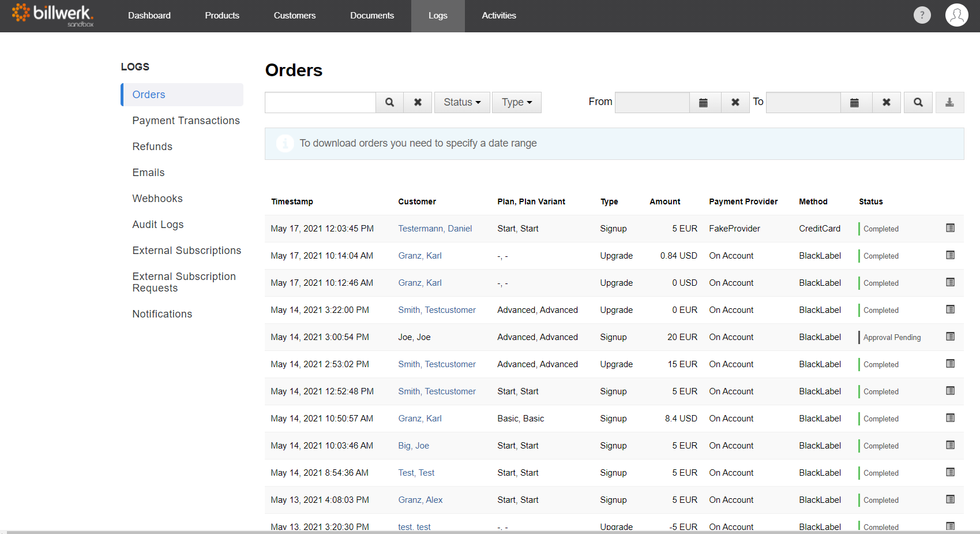
Task: Open Payment Transactions log
Action: pos(186,121)
